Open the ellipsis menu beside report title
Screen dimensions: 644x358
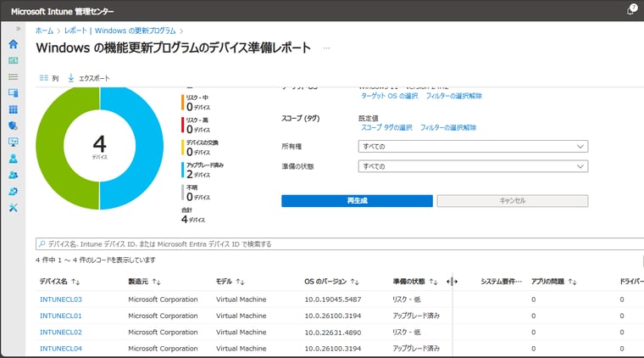click(x=326, y=48)
